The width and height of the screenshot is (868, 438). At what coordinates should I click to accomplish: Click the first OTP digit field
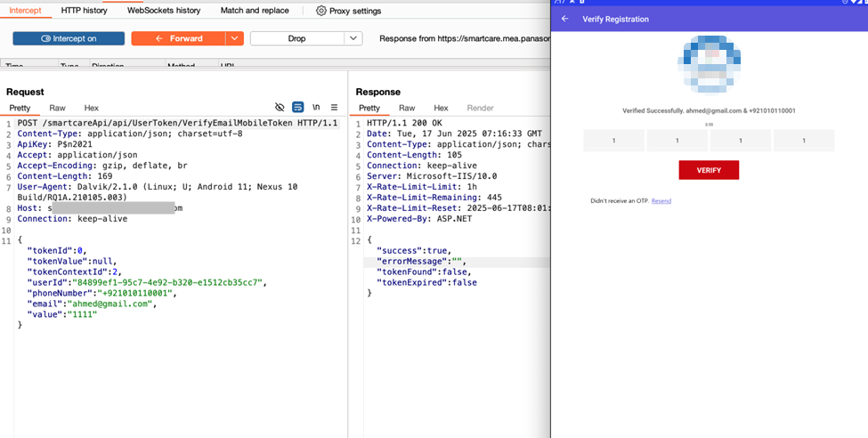point(613,141)
